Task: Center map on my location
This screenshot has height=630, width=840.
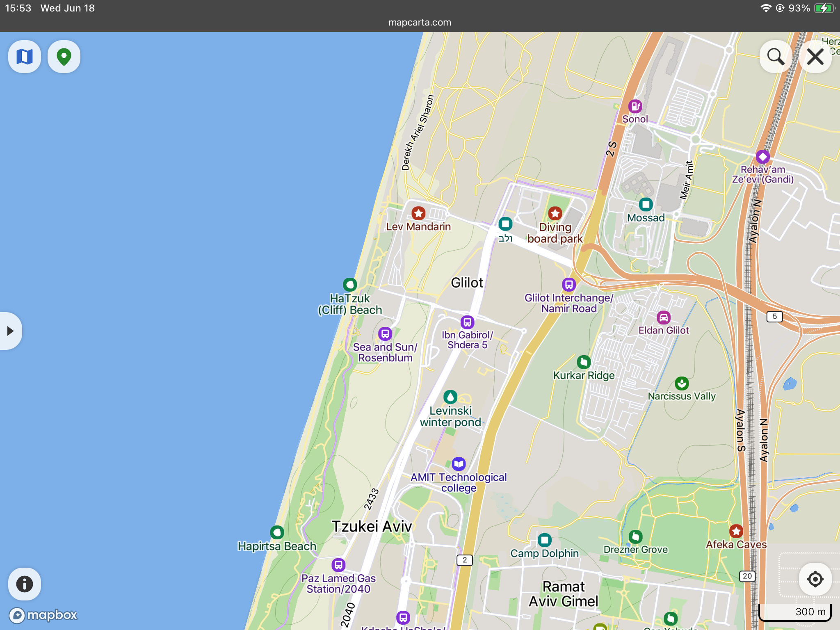Action: tap(815, 579)
